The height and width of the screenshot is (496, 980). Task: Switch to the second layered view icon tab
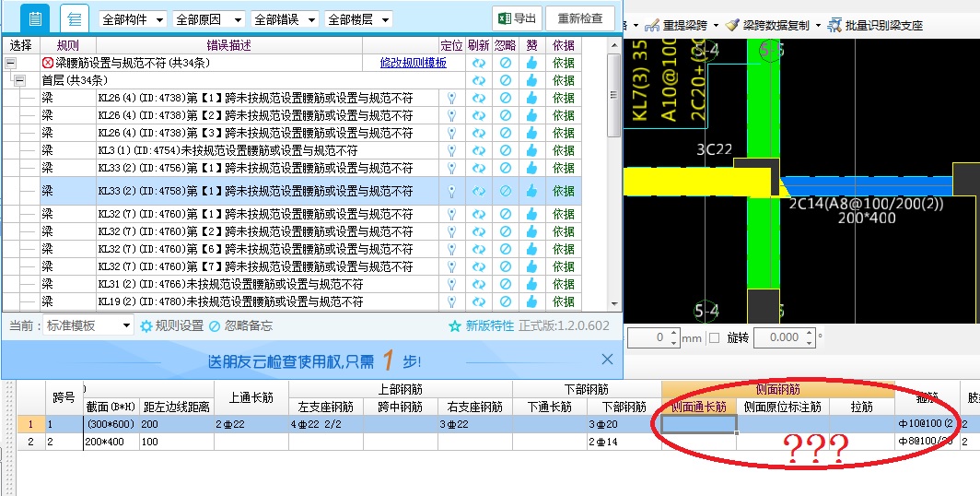(75, 18)
